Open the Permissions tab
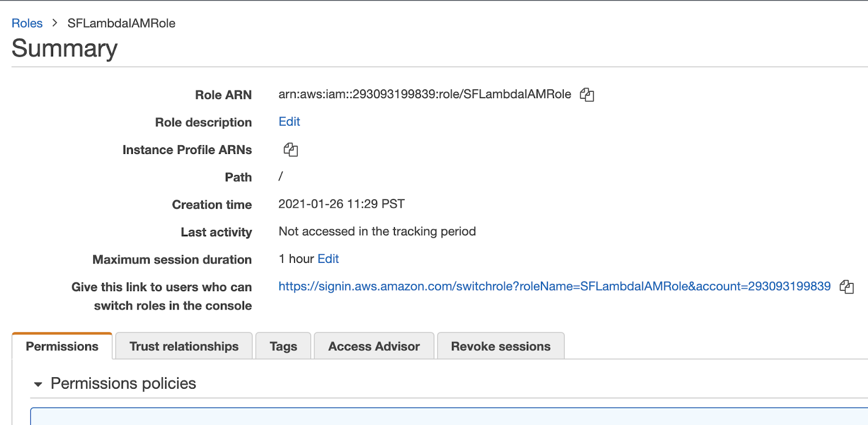The image size is (868, 425). pos(62,346)
